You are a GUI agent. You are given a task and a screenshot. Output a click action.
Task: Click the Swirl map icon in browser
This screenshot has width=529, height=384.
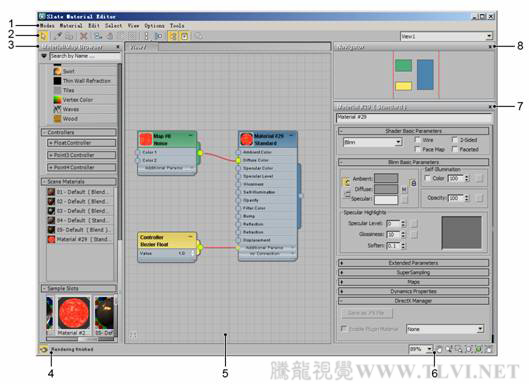click(57, 71)
